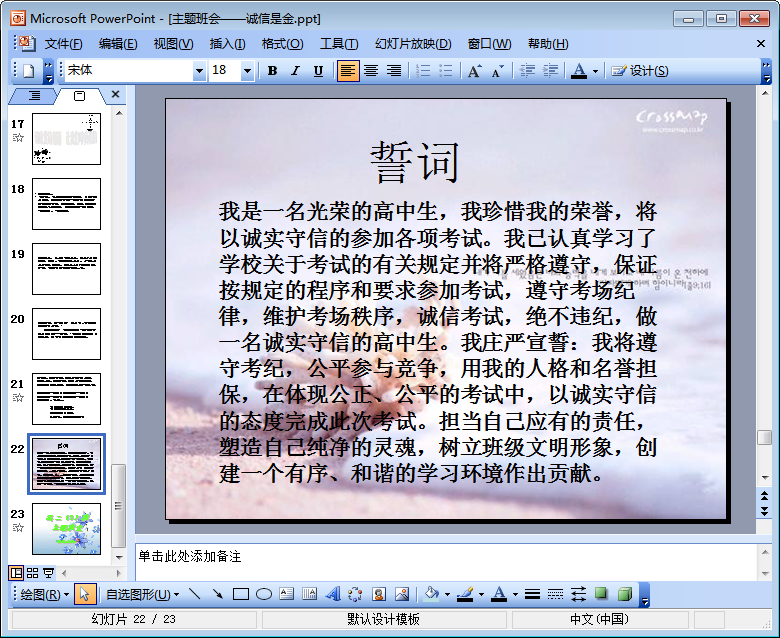This screenshot has height=638, width=780.
Task: Select the Select Objects arrow tool
Action: 85,594
